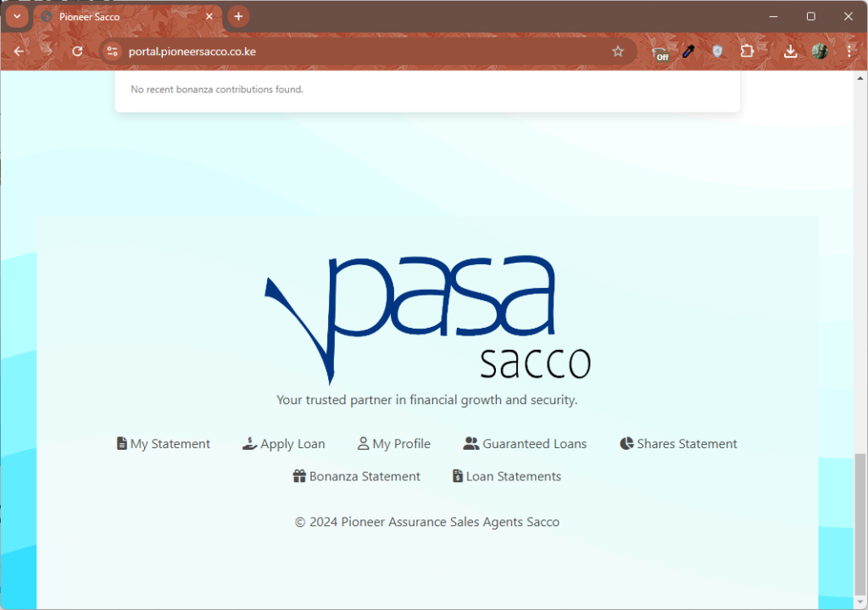Click the pasa sacco logo
868x610 pixels.
427,319
